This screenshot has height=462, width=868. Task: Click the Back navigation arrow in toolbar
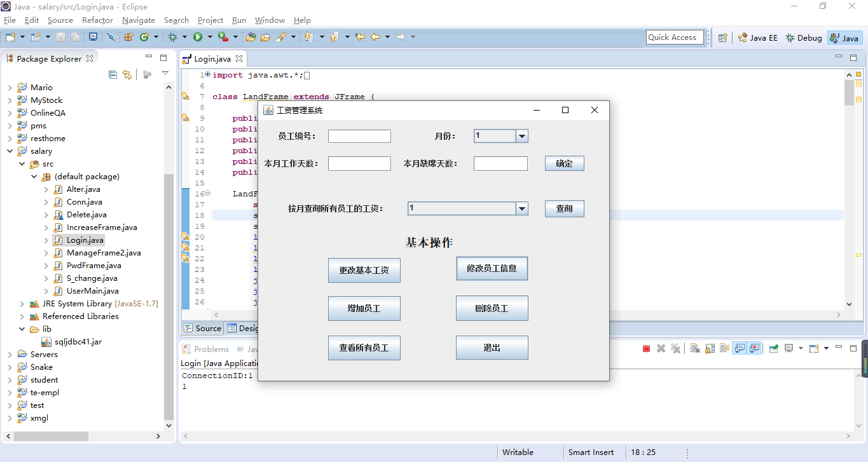[x=375, y=37]
